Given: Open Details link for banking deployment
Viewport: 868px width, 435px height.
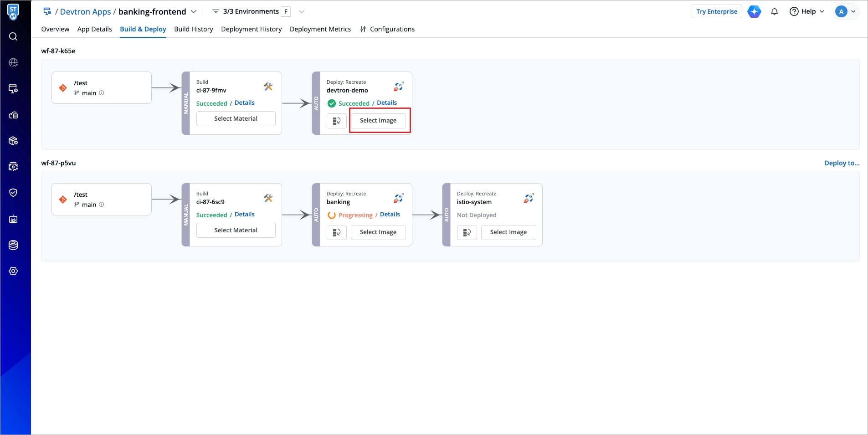Looking at the screenshot, I should [x=390, y=215].
